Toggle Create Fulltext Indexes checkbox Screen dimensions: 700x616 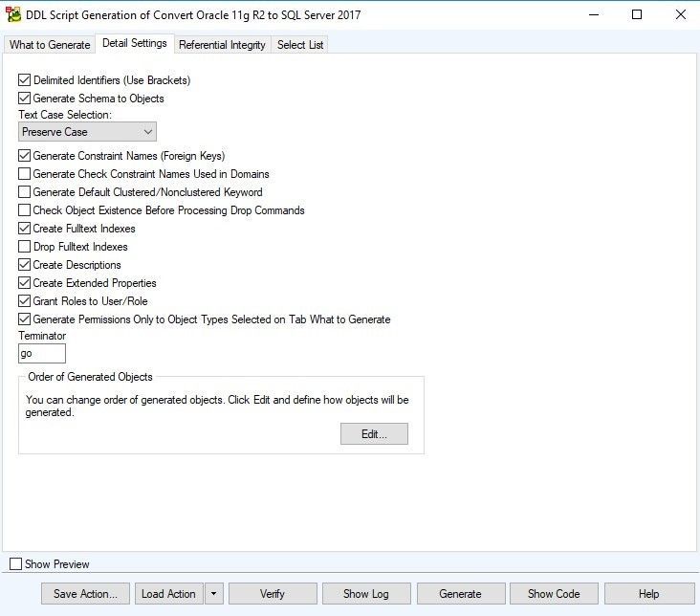pyautogui.click(x=25, y=229)
